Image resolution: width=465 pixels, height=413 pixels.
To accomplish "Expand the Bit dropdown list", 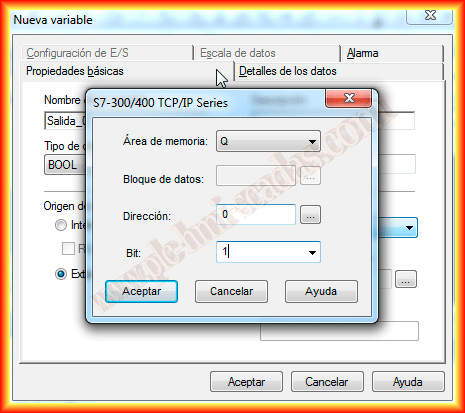I will pos(312,252).
